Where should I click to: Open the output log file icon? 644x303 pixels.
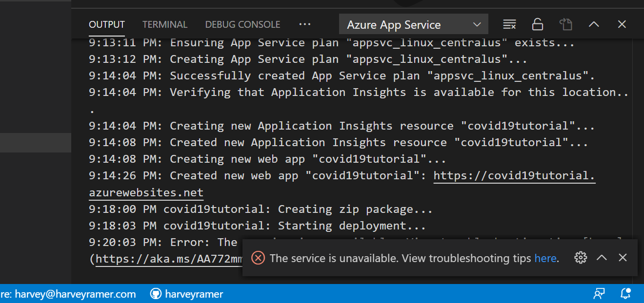pos(565,24)
